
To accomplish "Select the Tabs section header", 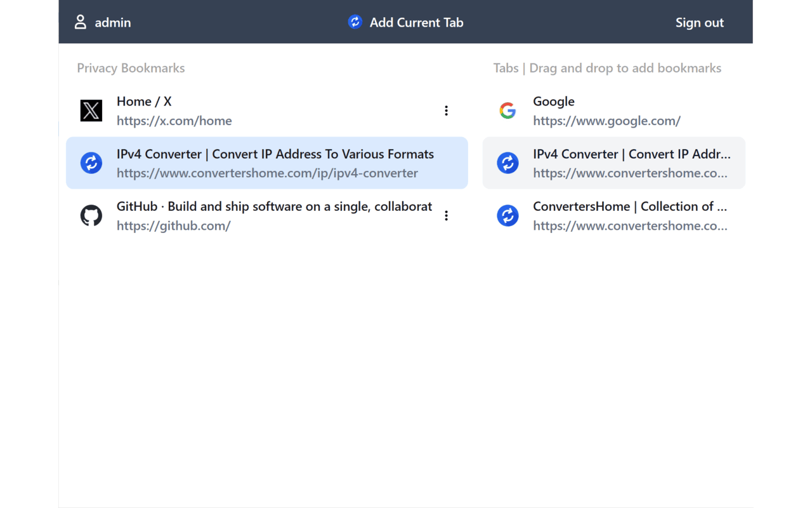I will click(x=607, y=68).
